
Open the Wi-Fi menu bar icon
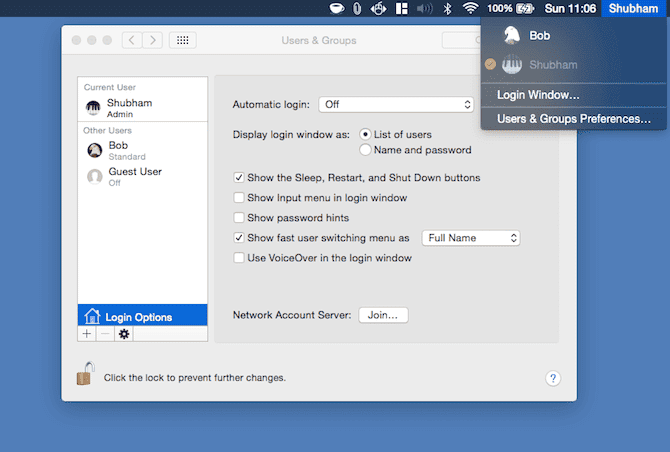pyautogui.click(x=470, y=8)
